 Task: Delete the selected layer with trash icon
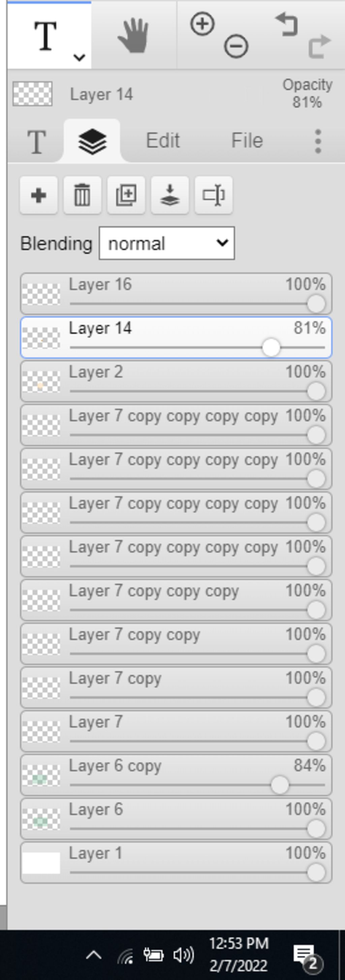coord(82,195)
